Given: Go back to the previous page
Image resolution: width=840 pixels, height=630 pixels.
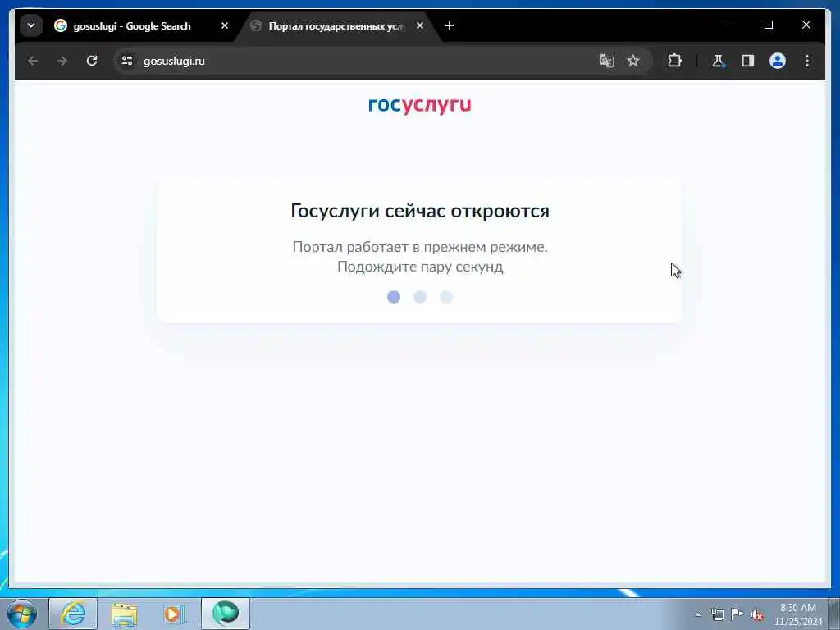Looking at the screenshot, I should (x=33, y=61).
